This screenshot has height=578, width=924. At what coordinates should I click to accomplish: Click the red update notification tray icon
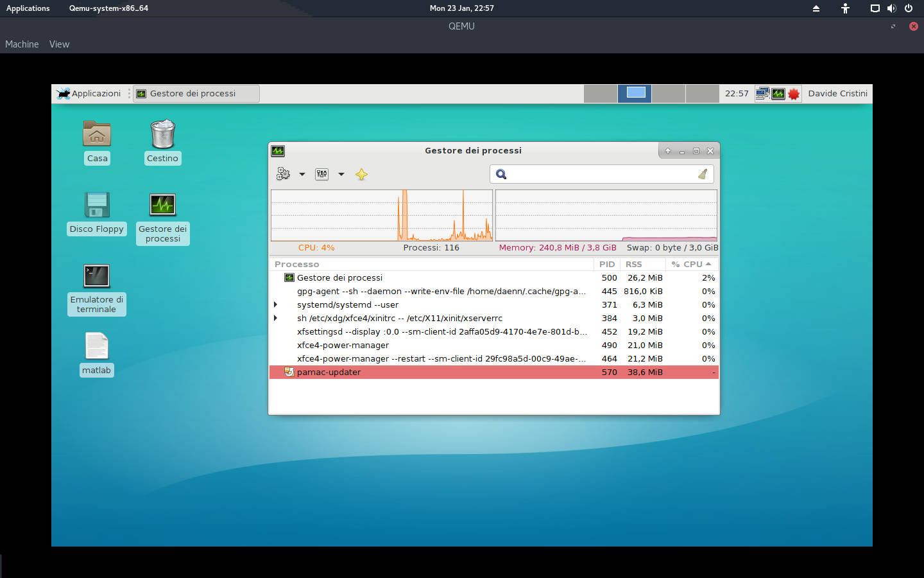794,94
